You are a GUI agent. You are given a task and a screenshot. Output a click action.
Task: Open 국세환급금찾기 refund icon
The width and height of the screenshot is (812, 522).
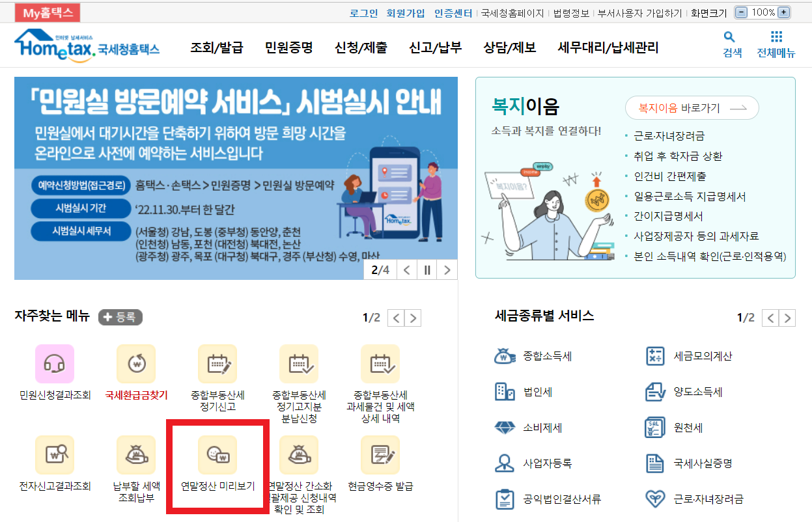[x=136, y=364]
